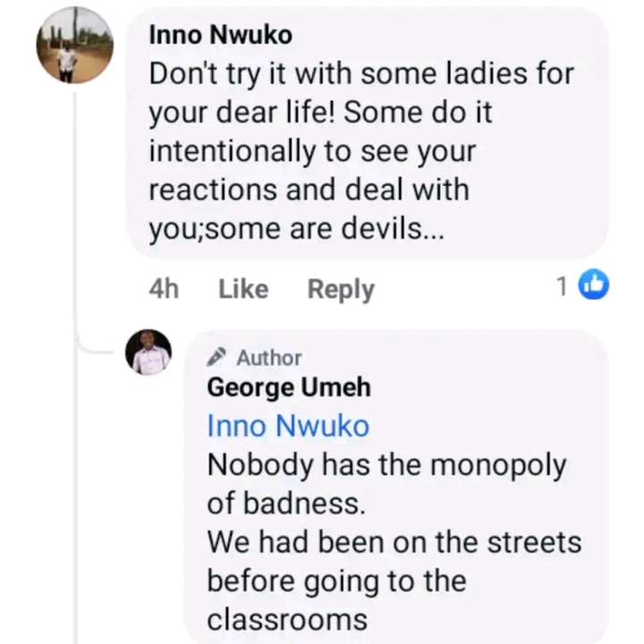Click the blue Inno Nwuko mention
This screenshot has height=644, width=644.
tap(287, 426)
